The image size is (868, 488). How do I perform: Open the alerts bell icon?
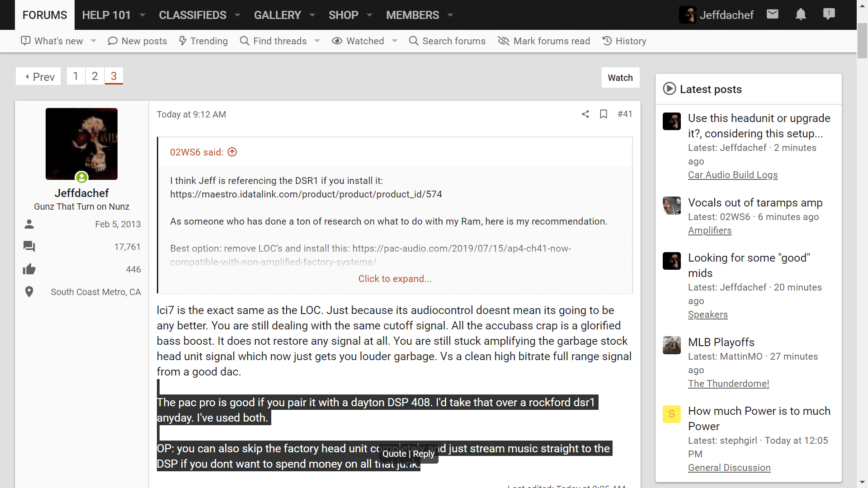[x=801, y=14]
